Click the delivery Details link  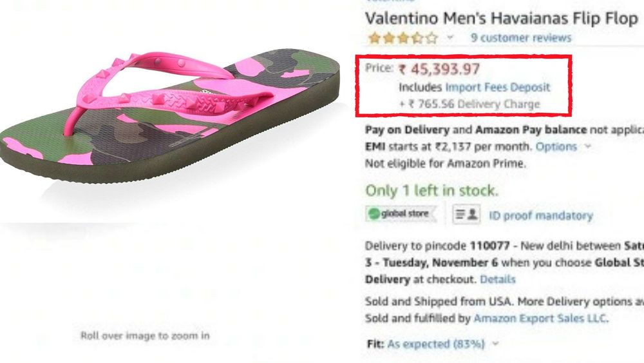pos(498,279)
